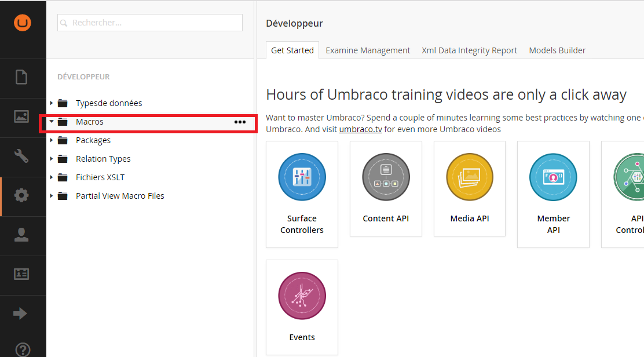This screenshot has height=357, width=644.
Task: Open the API Controllers video icon
Action: pos(629,177)
